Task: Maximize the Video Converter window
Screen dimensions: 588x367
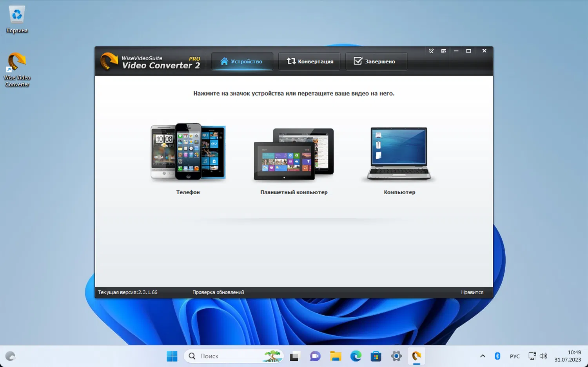Action: pyautogui.click(x=468, y=51)
